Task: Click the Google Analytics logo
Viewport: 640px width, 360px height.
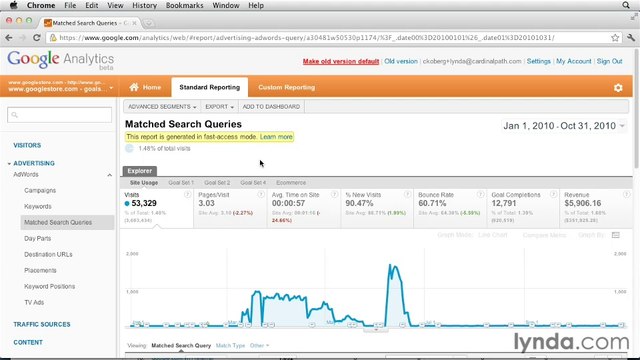Action: pos(60,60)
